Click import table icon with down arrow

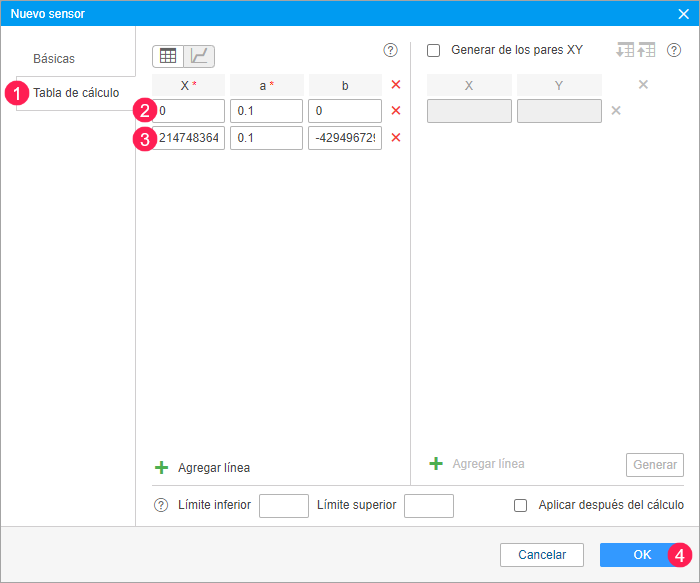pos(625,50)
